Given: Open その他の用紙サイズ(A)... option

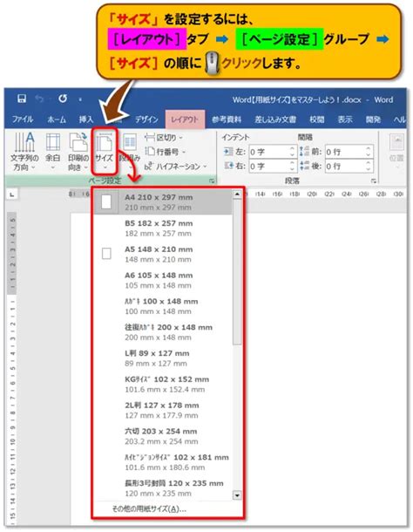Looking at the screenshot, I should (149, 509).
